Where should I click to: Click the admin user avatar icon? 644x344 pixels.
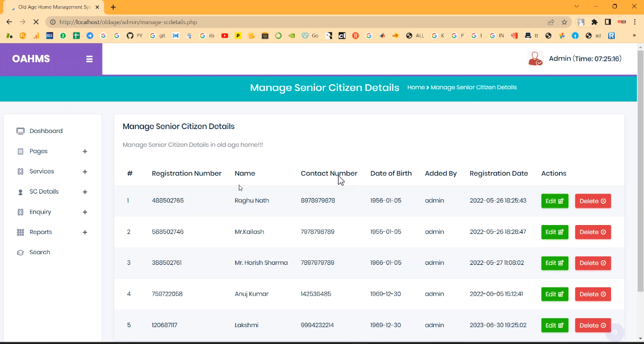[x=535, y=58]
